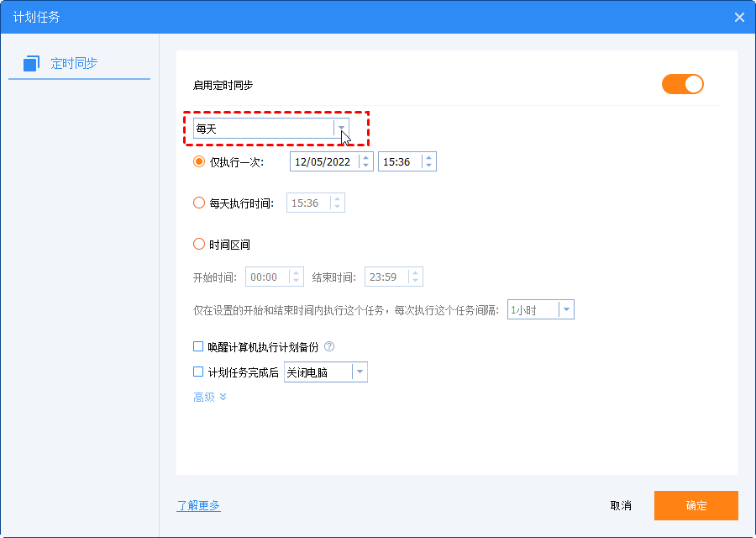This screenshot has height=538, width=756.
Task: Select the 仅执行一次 radio button
Action: [x=198, y=161]
